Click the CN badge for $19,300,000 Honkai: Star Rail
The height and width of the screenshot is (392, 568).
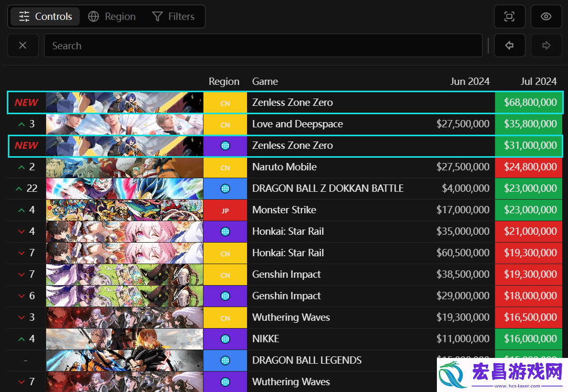pos(225,253)
